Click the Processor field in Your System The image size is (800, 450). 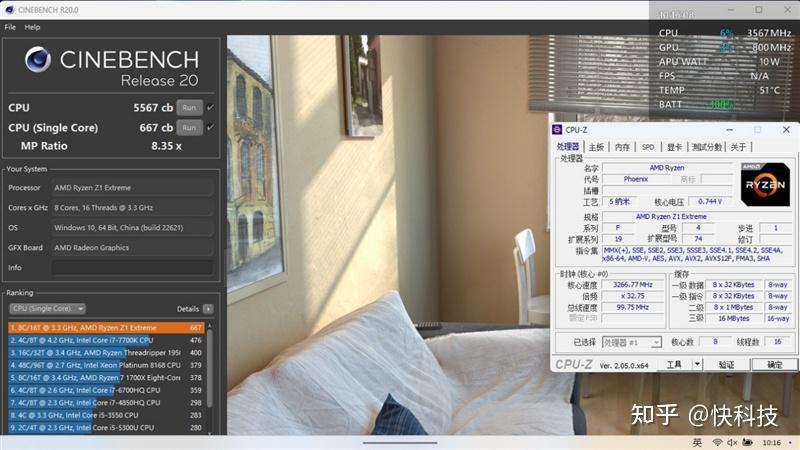click(x=132, y=188)
